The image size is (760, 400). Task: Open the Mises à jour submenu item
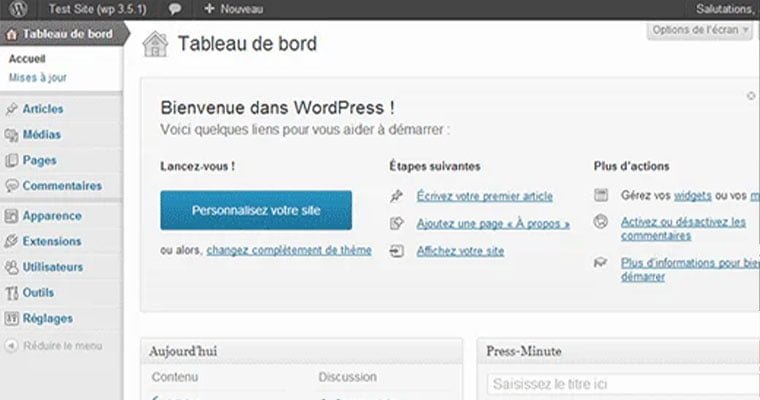[38, 78]
